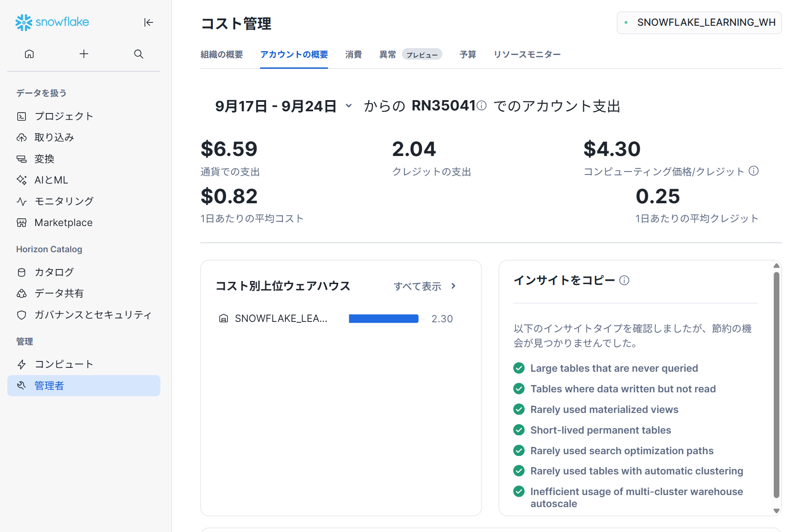Image resolution: width=800 pixels, height=532 pixels.
Task: Switch to アカウントの概要 tab
Action: (294, 55)
